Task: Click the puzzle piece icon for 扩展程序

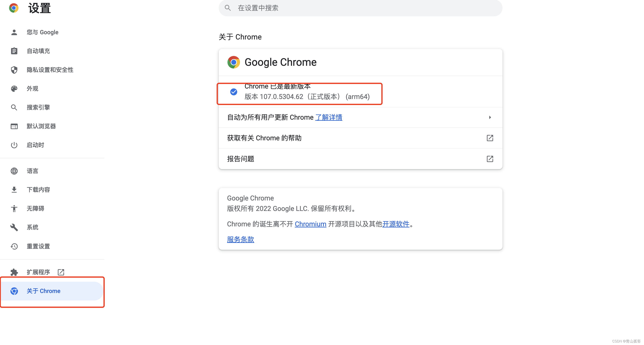Action: click(14, 272)
